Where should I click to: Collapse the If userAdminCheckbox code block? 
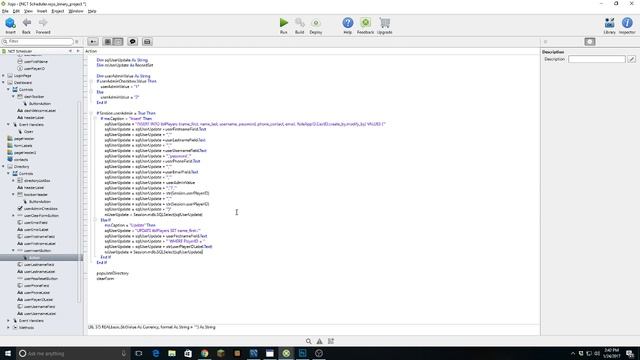(x=91, y=81)
